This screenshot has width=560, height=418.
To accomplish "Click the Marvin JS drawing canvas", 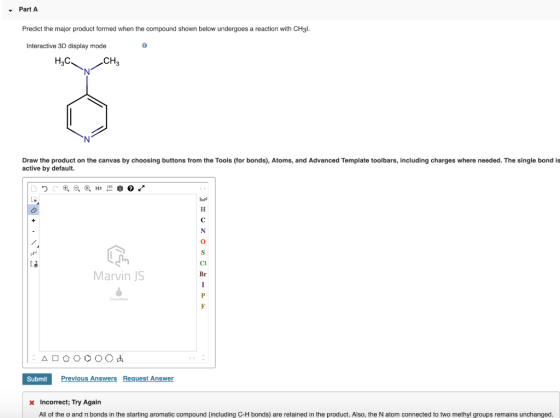I will (118, 273).
